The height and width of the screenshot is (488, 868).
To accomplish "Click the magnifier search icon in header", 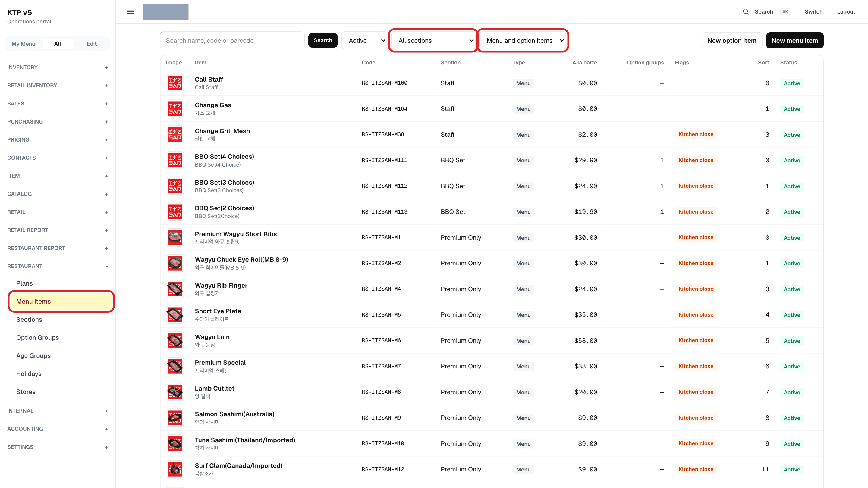I will click(746, 12).
